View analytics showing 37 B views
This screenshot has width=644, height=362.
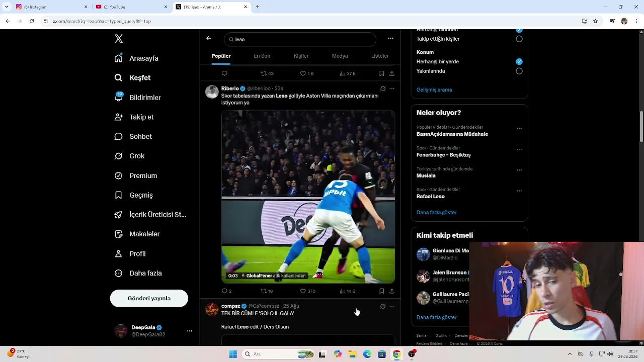[348, 73]
